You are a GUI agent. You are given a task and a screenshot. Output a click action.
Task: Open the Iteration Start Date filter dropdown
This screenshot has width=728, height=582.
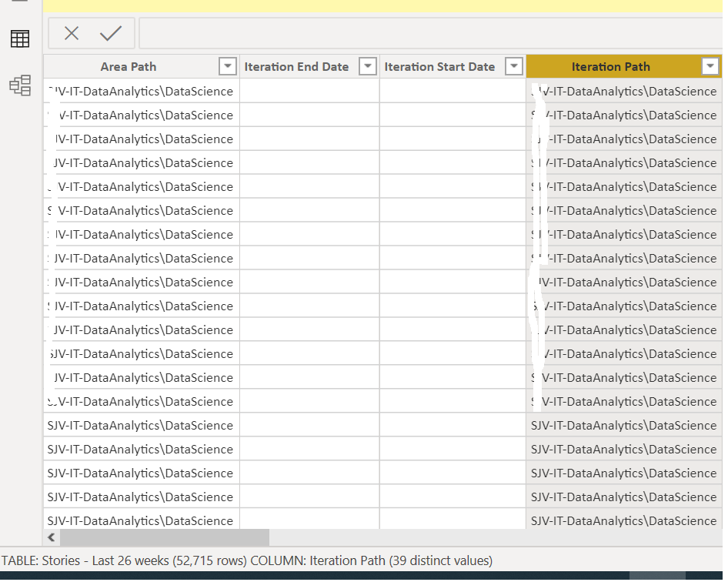(513, 66)
